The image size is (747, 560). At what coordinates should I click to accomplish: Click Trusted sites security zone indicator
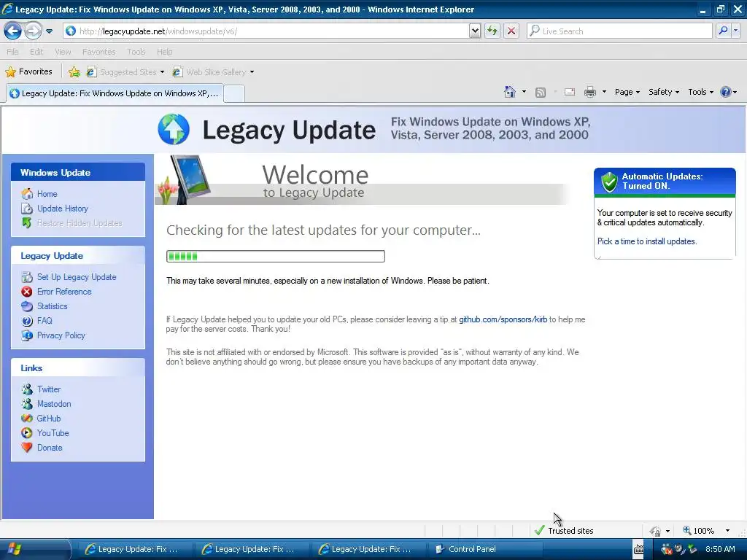pos(565,531)
